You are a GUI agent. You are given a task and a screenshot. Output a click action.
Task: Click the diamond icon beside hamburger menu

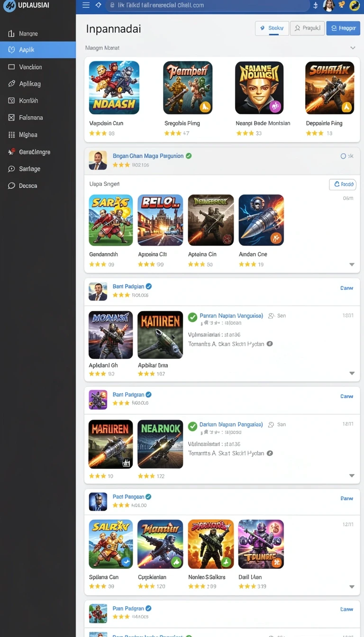pos(98,5)
